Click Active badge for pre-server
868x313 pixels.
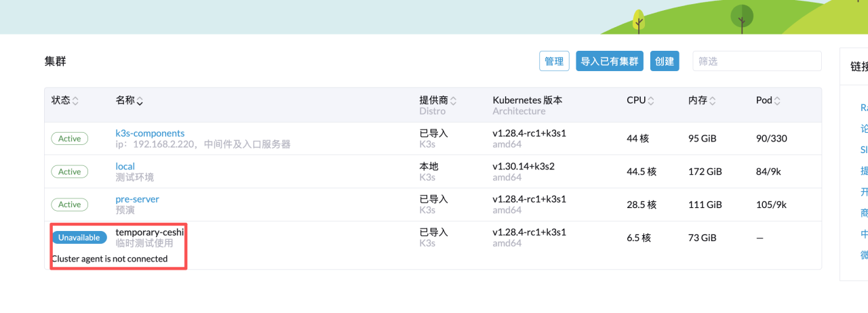coord(69,205)
